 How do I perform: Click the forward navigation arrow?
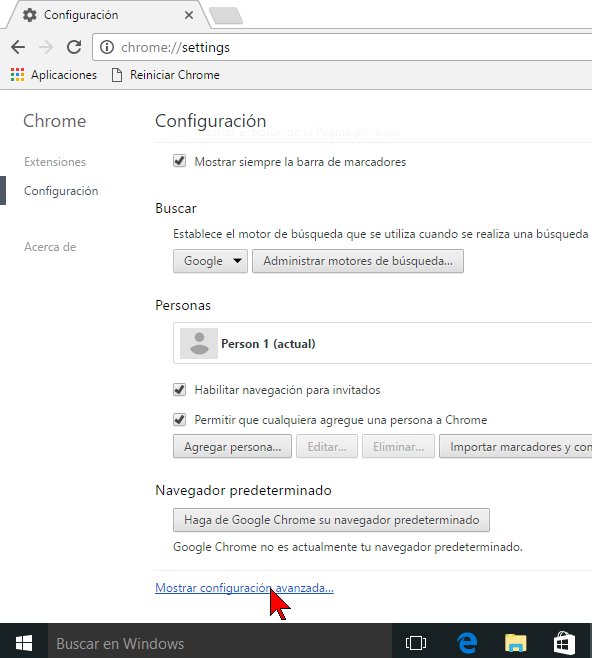[46, 47]
